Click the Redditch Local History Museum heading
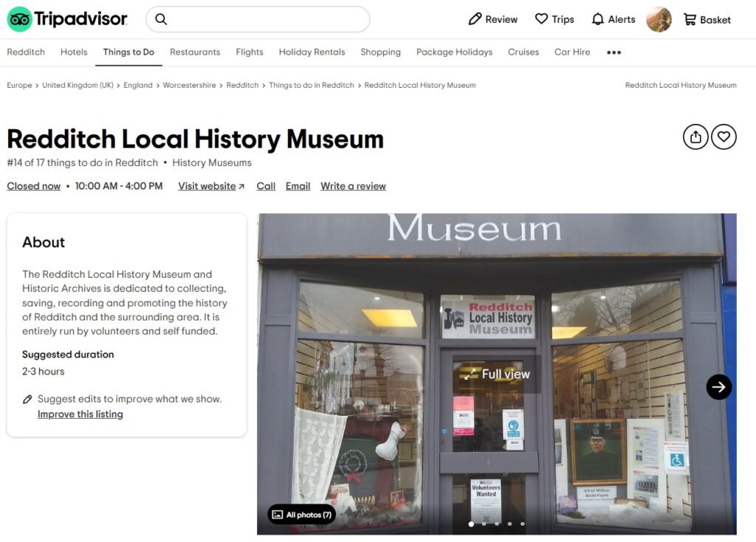Screen dimensions: 756x542 click(195, 140)
